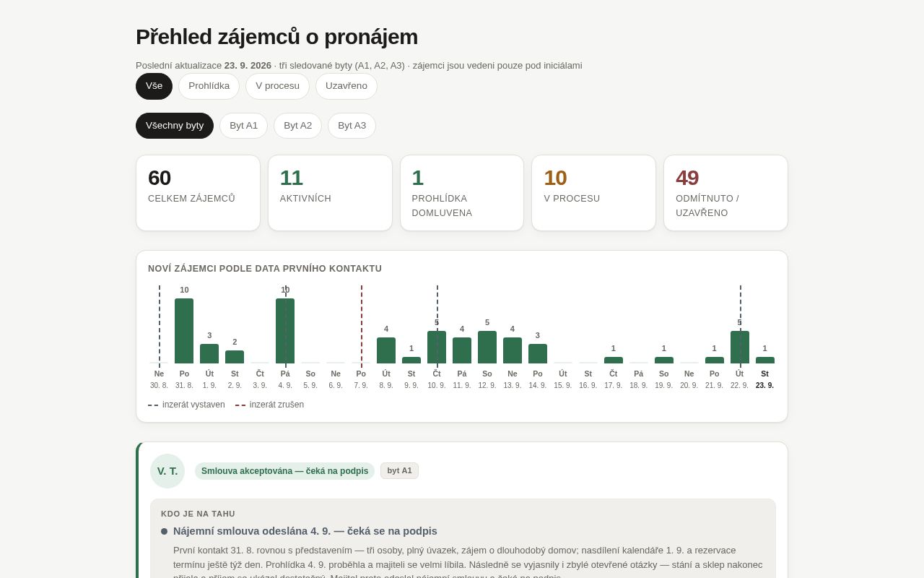Image resolution: width=924 pixels, height=578 pixels.
Task: Click the bold date label "23. 9." on chart axis
Action: (x=764, y=385)
